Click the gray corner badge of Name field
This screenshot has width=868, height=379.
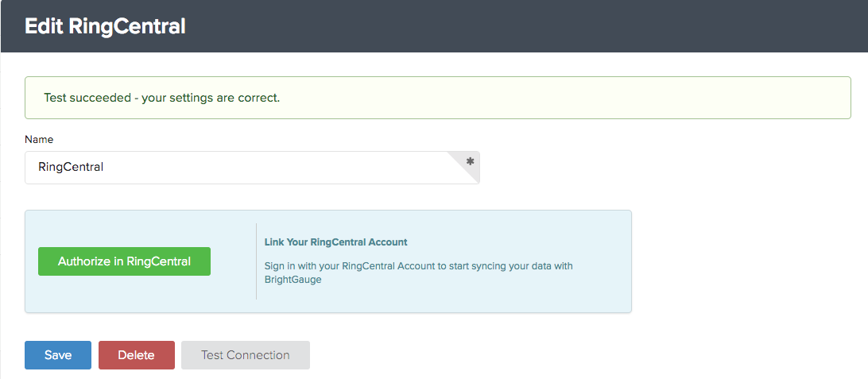(468, 163)
